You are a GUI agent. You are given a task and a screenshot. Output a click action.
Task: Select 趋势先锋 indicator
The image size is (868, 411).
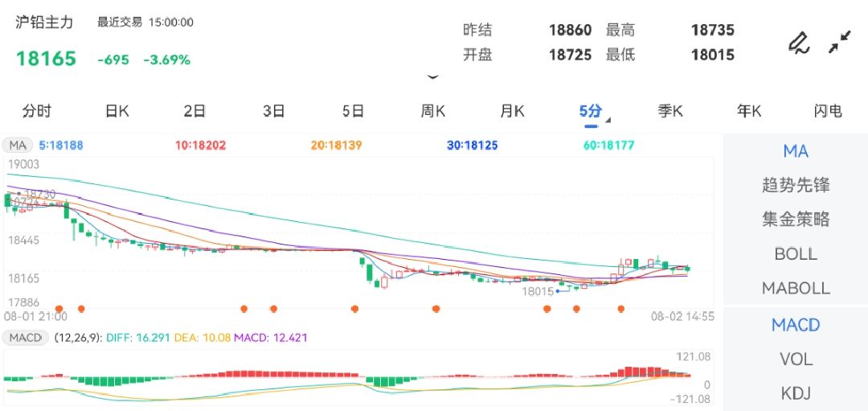[x=796, y=185]
